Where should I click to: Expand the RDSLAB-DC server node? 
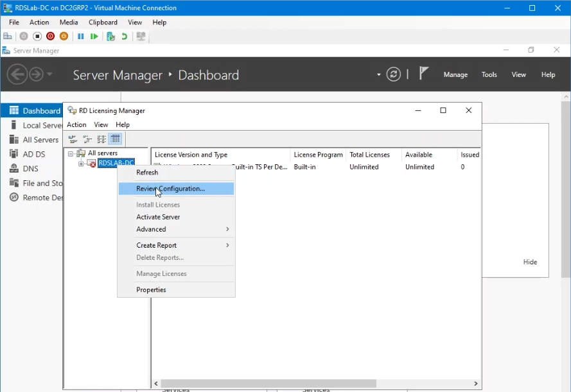(x=81, y=164)
